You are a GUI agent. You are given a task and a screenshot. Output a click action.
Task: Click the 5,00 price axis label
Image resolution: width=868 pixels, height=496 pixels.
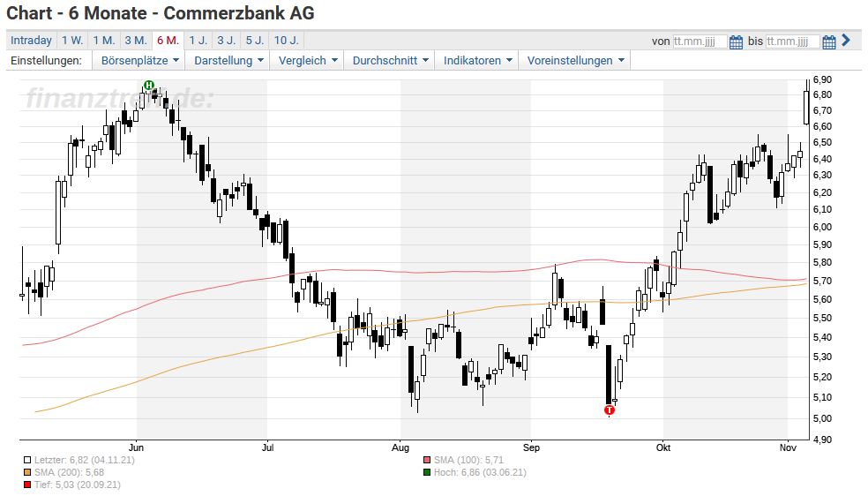[822, 418]
